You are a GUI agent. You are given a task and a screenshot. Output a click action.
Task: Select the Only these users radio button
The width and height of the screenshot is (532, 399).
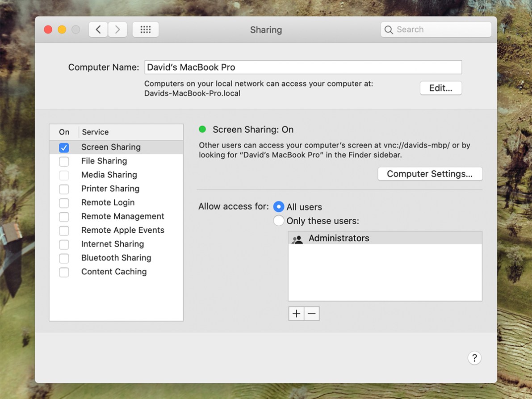(278, 220)
